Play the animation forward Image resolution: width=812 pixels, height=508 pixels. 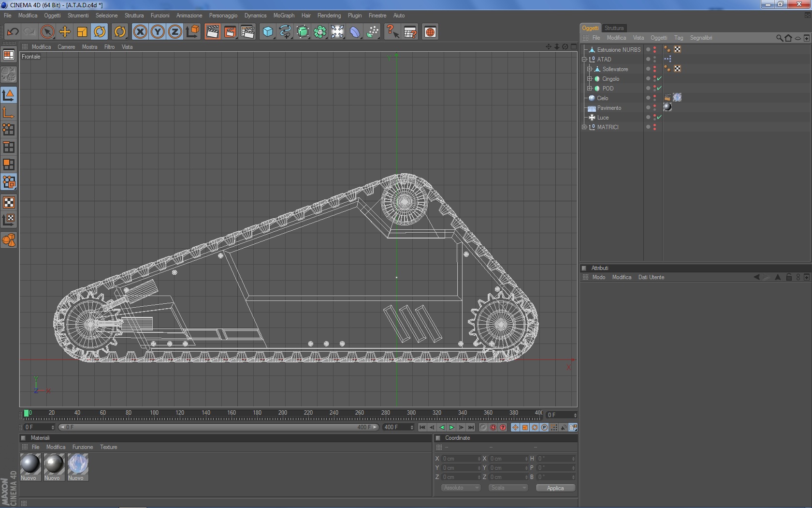(x=451, y=427)
